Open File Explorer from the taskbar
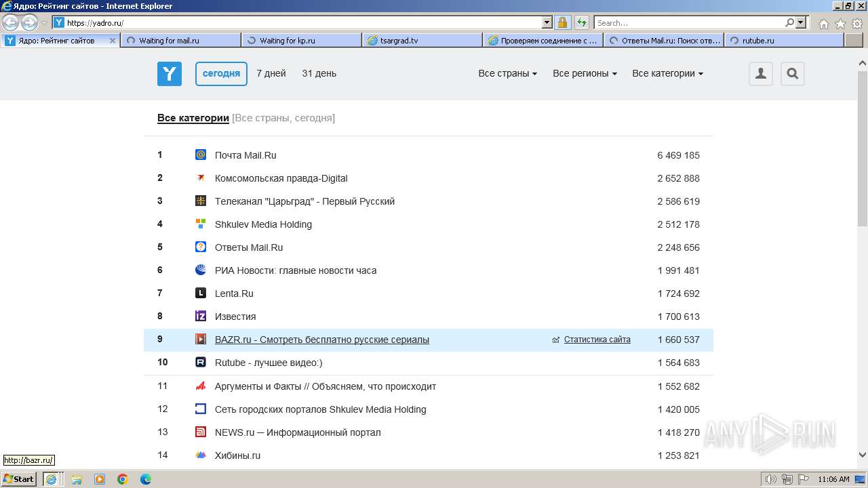Image resolution: width=868 pixels, height=488 pixels. tap(77, 479)
